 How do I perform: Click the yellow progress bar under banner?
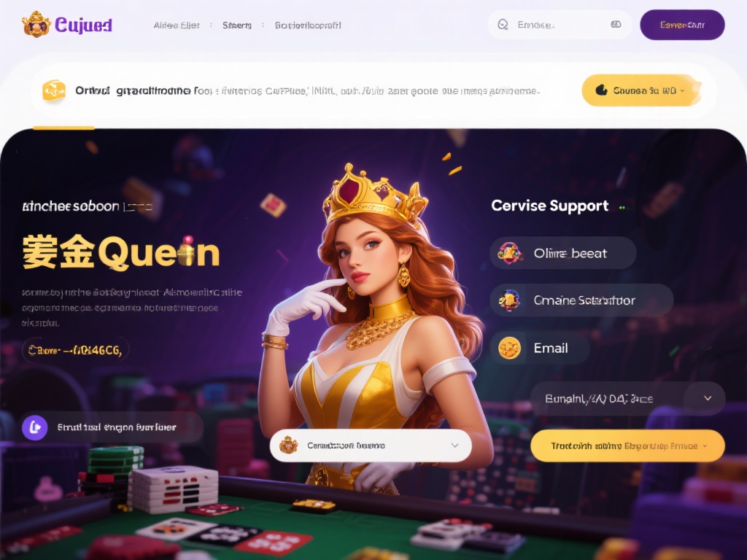pyautogui.click(x=64, y=128)
